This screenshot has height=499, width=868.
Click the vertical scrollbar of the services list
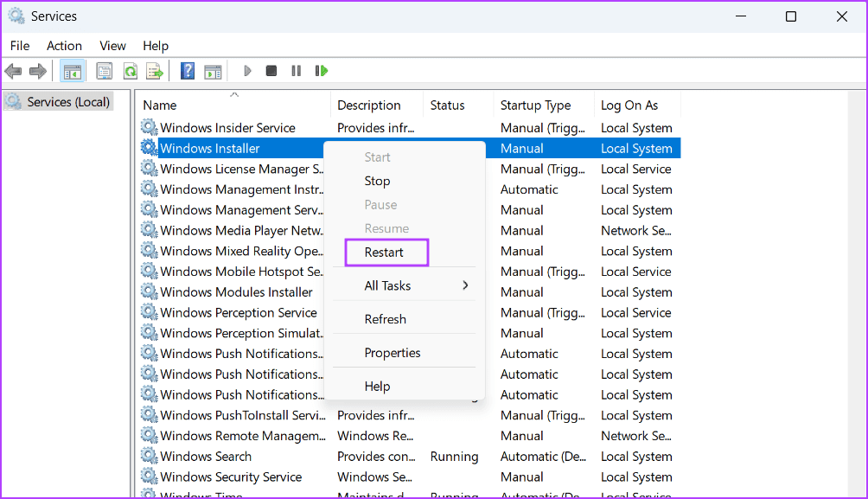pyautogui.click(x=857, y=293)
